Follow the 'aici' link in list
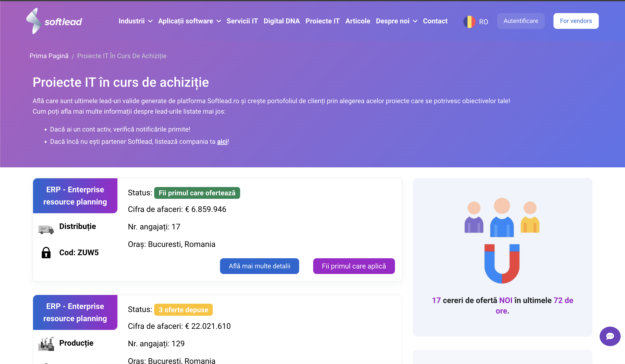Image resolution: width=625 pixels, height=364 pixels. (x=222, y=142)
